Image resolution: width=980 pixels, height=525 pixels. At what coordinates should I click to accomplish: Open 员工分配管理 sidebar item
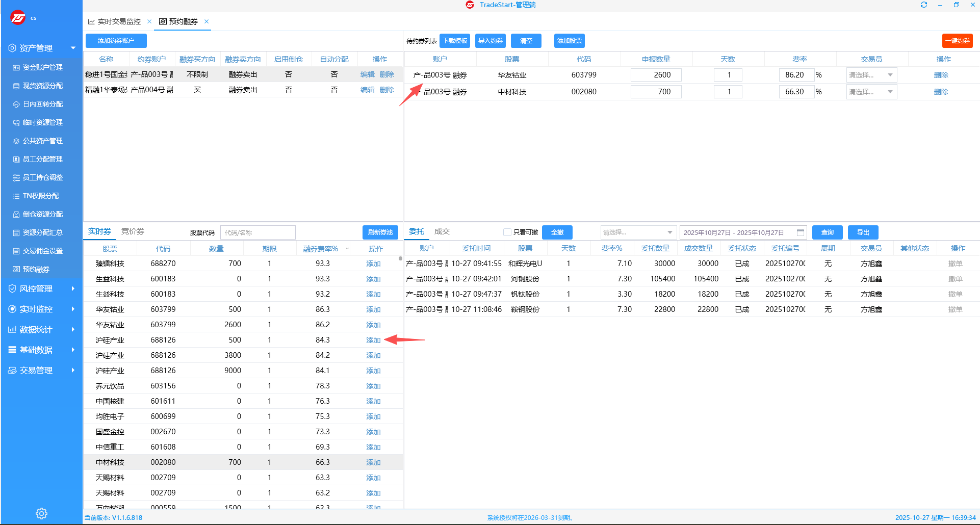42,159
